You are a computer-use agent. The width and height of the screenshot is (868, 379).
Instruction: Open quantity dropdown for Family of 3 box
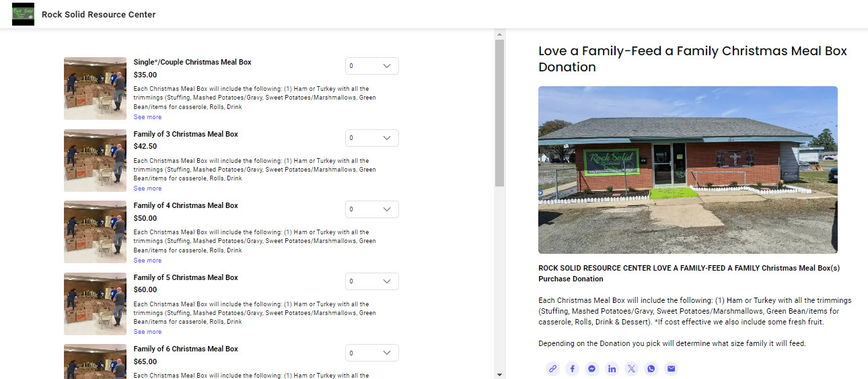[x=372, y=138]
